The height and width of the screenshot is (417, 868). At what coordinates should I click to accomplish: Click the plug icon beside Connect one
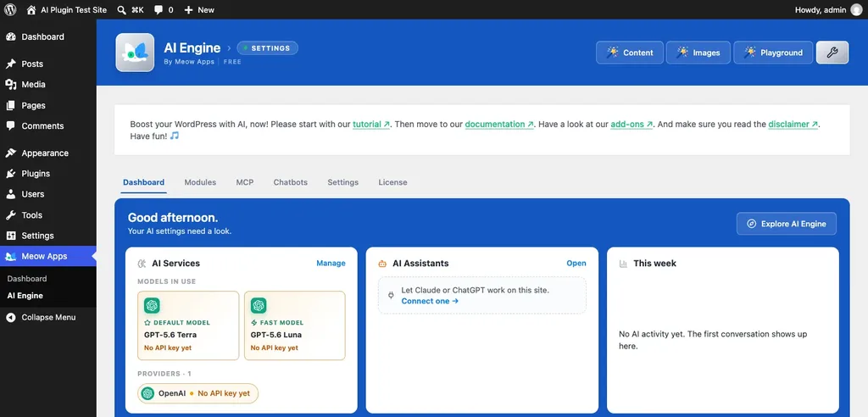[x=391, y=296]
